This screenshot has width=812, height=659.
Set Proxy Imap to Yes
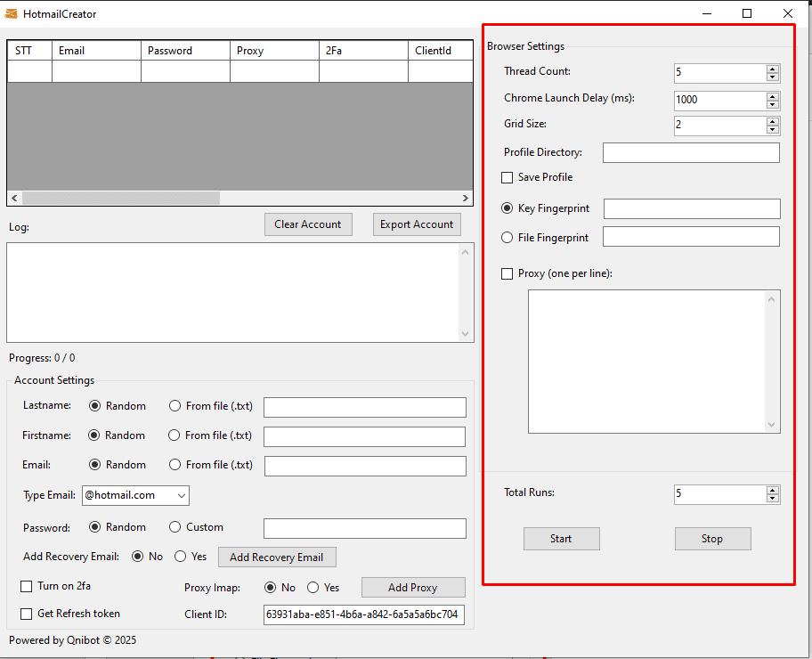pos(313,588)
